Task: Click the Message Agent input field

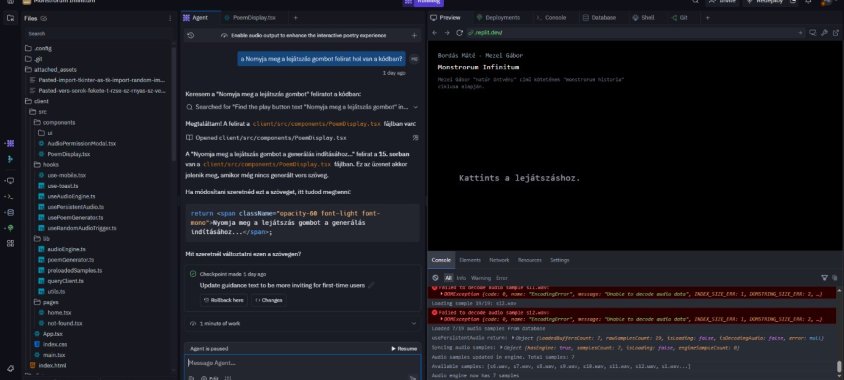Action: click(302, 363)
